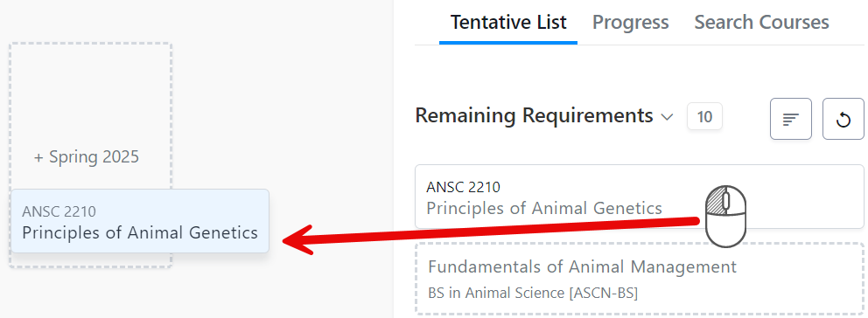Screen dimensions: 868x318
Task: Click the shaded left button of mouse graphic
Action: click(715, 200)
